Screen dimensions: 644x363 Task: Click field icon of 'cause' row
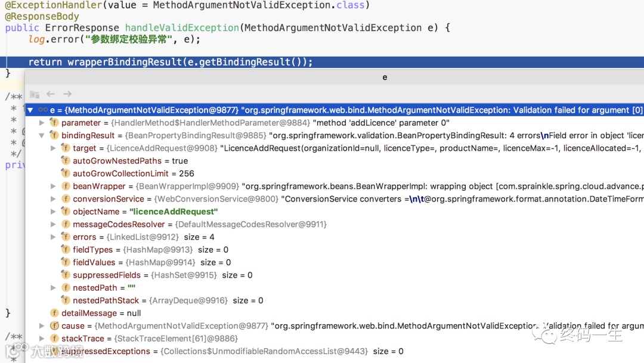(54, 325)
